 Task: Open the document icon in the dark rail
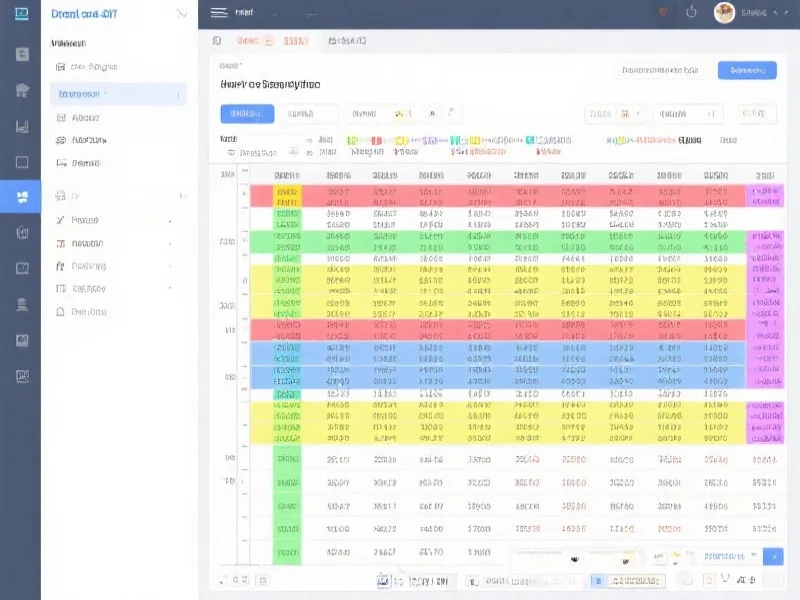(x=22, y=54)
